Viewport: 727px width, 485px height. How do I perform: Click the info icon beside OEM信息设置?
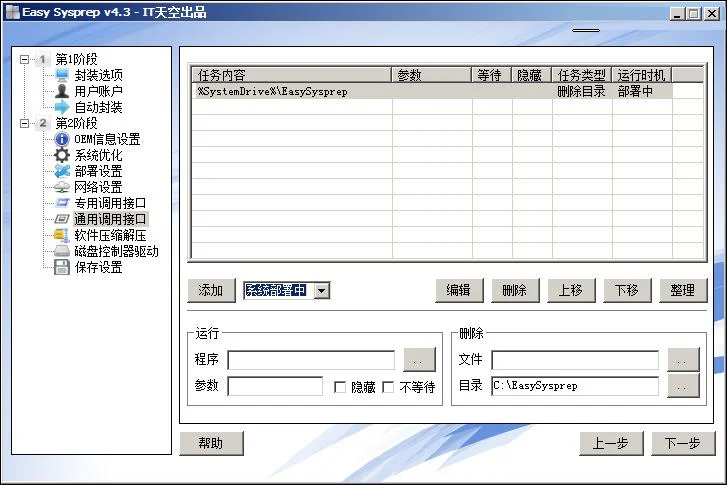point(62,139)
